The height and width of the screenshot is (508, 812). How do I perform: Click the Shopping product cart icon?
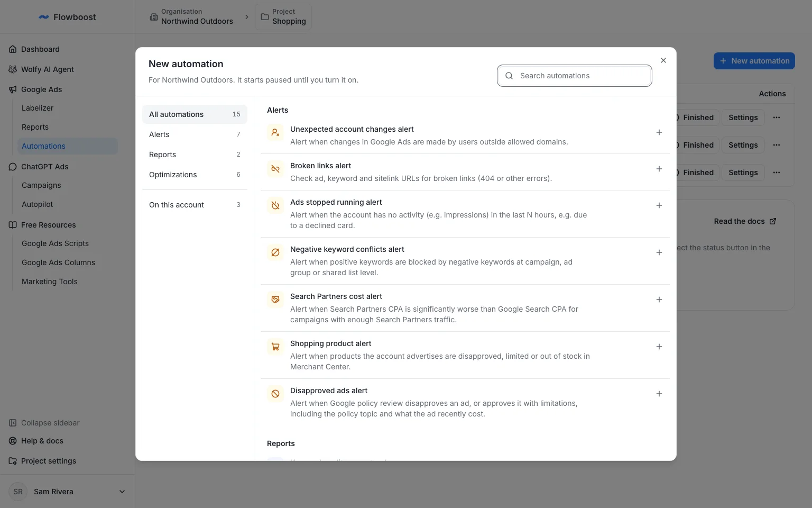[275, 347]
